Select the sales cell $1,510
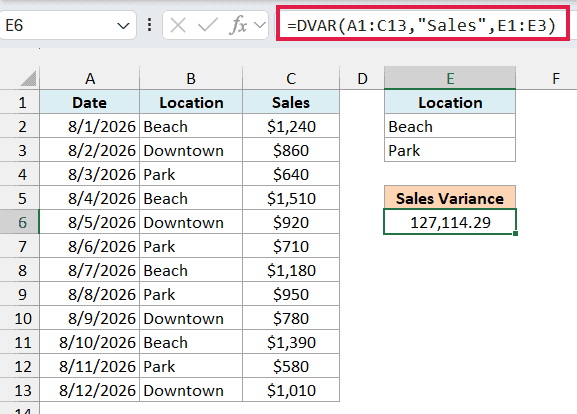Image resolution: width=577 pixels, height=414 pixels. tap(291, 198)
